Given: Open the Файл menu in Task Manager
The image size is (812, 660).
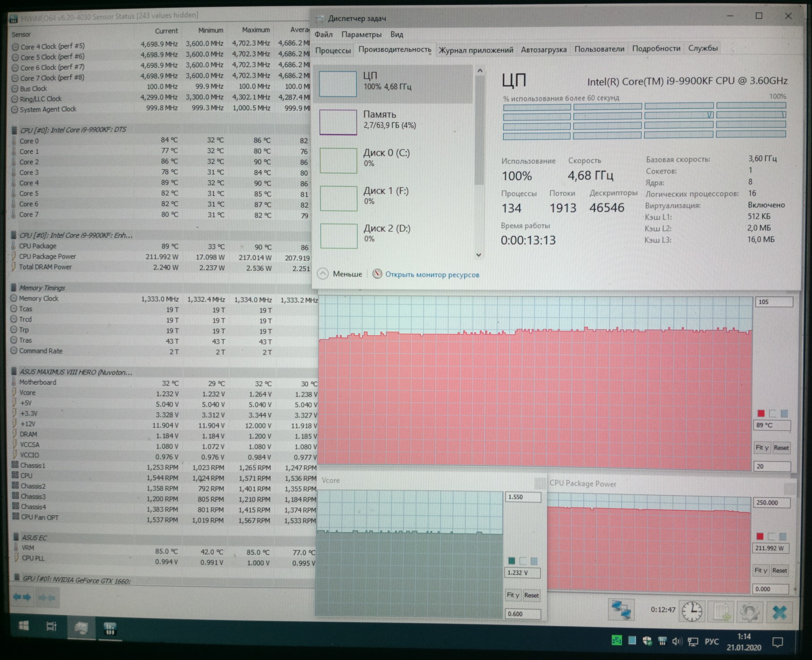Looking at the screenshot, I should (x=323, y=35).
